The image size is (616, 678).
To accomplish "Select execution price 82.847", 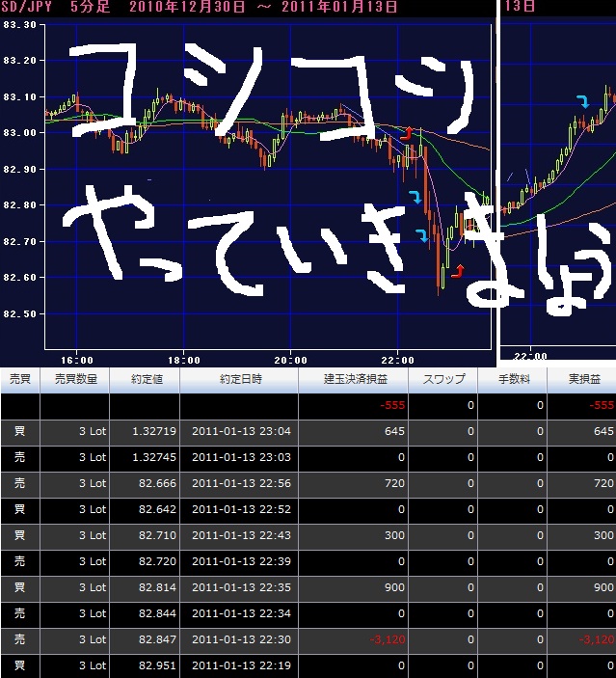I will coord(158,639).
